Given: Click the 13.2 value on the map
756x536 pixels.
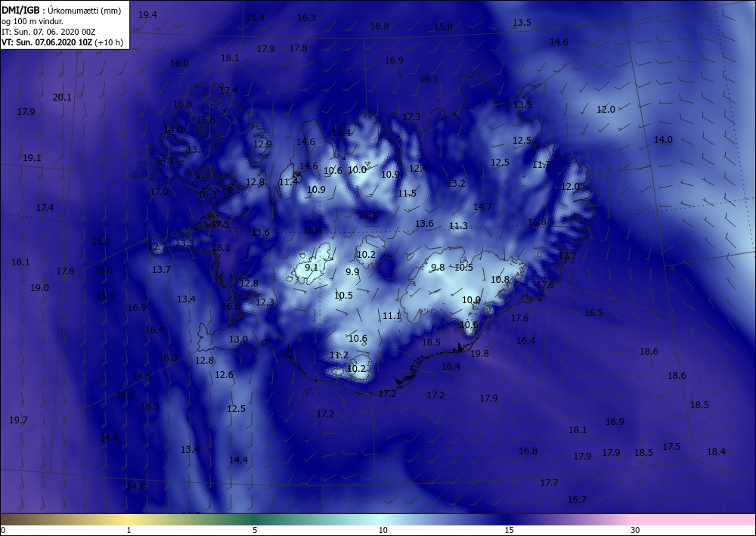Looking at the screenshot, I should click(456, 184).
